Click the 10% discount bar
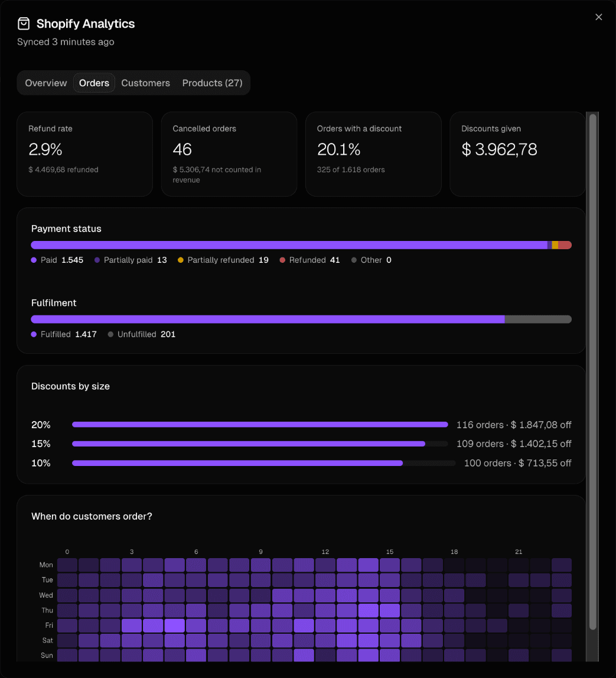Viewport: 616px width, 678px height. click(263, 463)
